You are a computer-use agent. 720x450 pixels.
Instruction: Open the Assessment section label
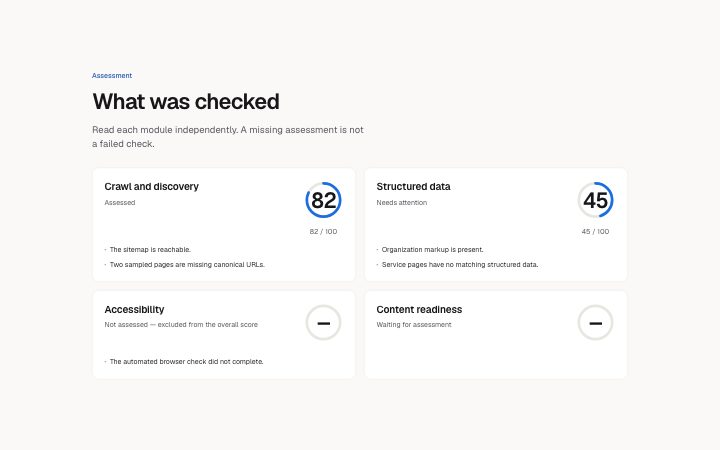[112, 75]
